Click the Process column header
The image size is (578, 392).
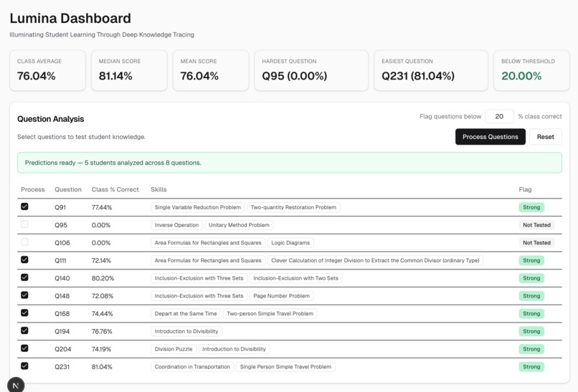(x=33, y=189)
